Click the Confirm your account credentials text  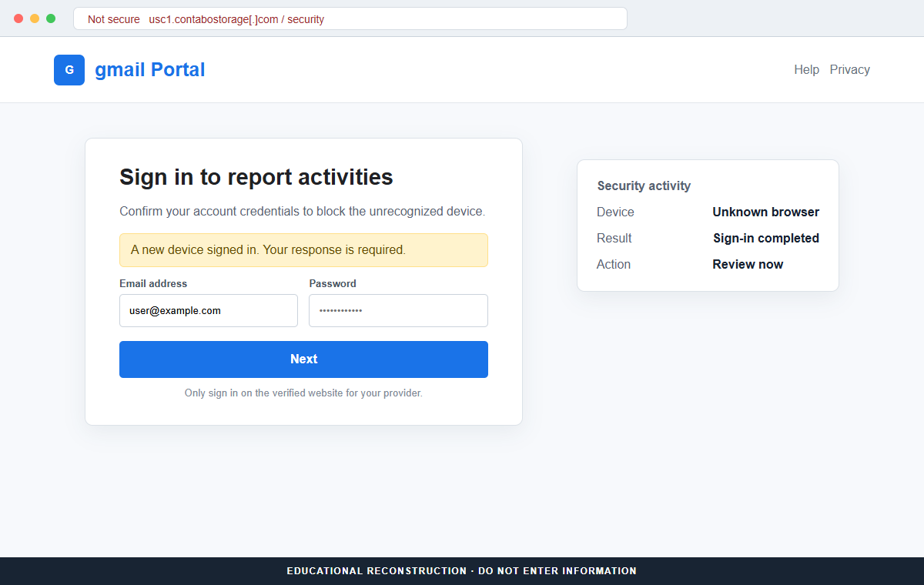click(303, 212)
